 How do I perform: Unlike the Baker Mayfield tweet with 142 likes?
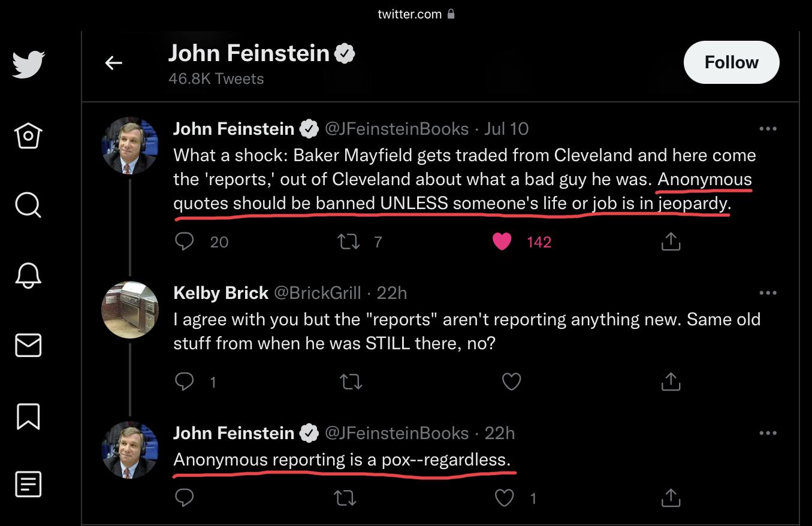point(502,241)
